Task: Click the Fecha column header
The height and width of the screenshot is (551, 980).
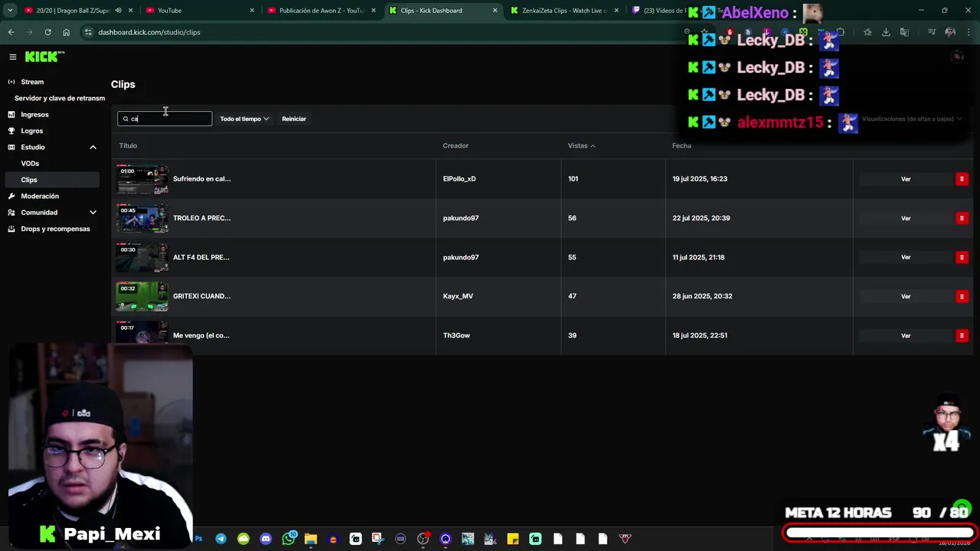Action: click(681, 145)
